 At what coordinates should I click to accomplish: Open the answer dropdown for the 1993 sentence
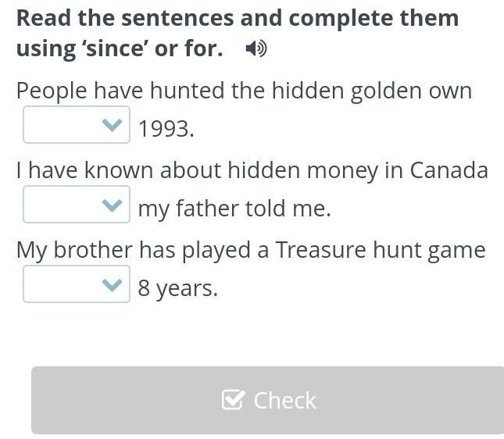76,126
